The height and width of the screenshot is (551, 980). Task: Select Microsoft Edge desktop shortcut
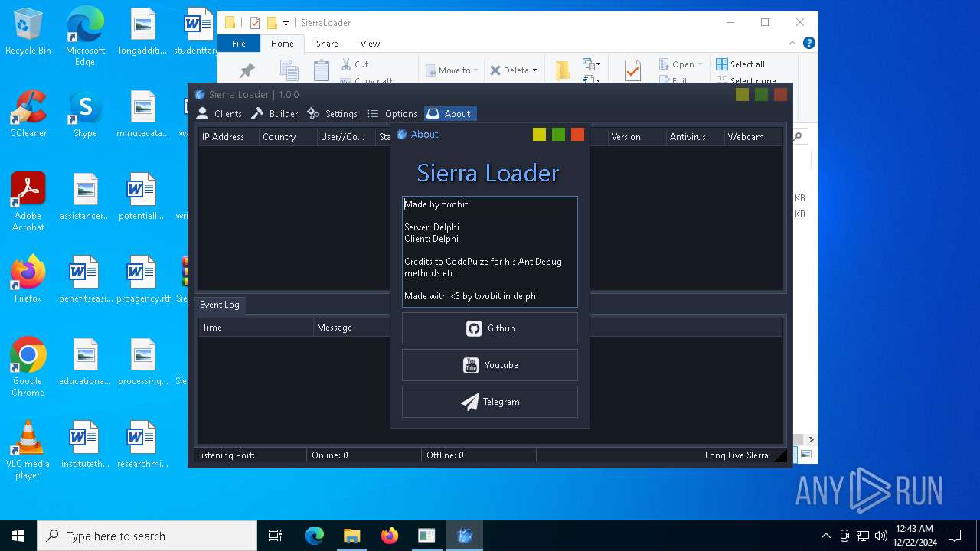tap(85, 37)
